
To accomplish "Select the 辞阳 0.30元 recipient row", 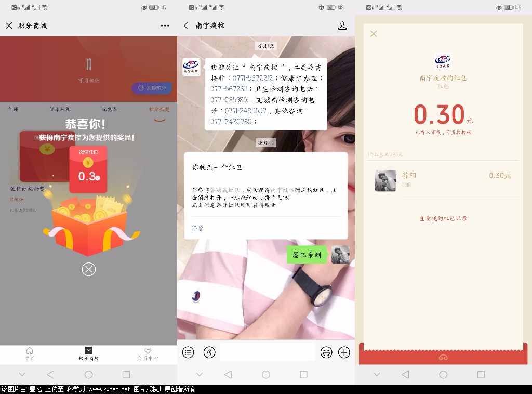I will pos(443,180).
